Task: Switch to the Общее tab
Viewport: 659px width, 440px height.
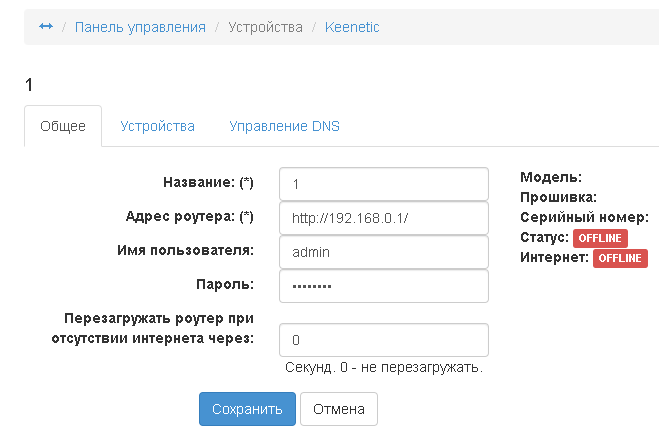Action: tap(63, 127)
